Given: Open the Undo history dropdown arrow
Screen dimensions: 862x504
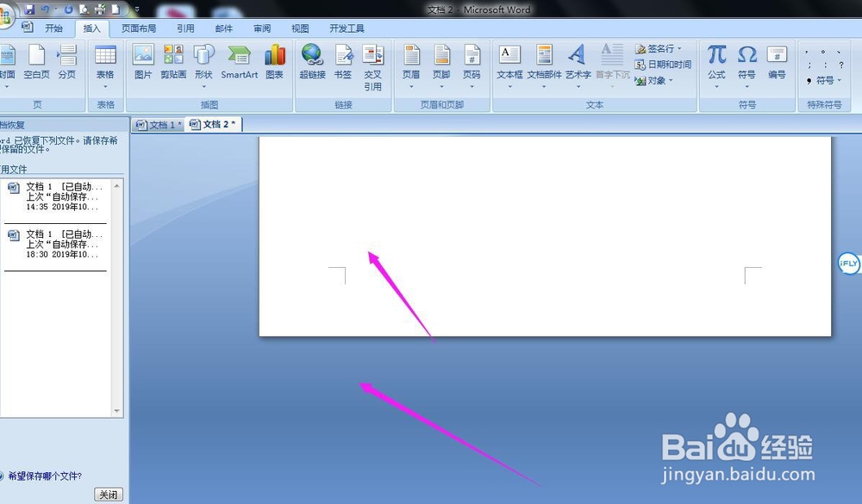Looking at the screenshot, I should pos(55,9).
